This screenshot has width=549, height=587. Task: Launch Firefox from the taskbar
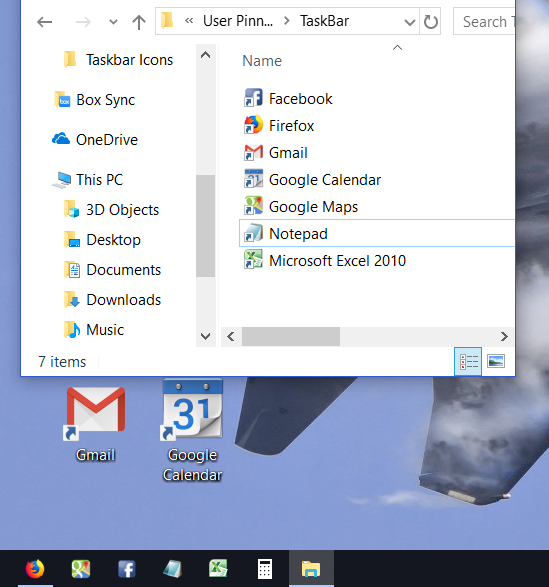point(35,569)
